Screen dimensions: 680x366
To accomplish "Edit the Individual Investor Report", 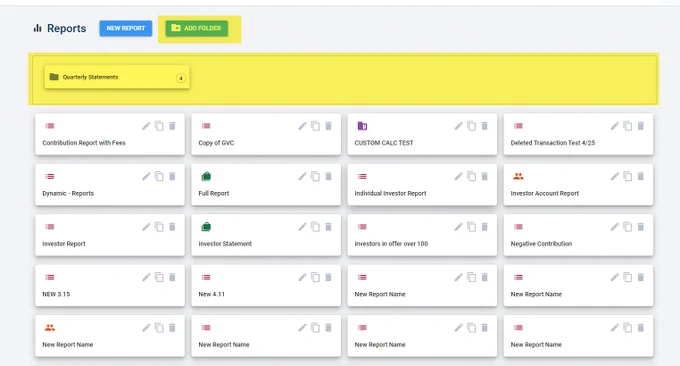I will (x=458, y=176).
